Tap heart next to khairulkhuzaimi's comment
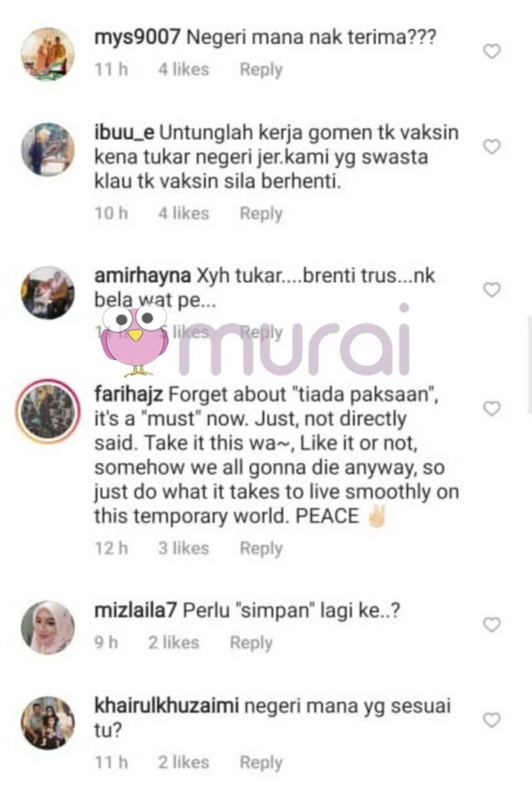This screenshot has height=792, width=532. pos(492,720)
